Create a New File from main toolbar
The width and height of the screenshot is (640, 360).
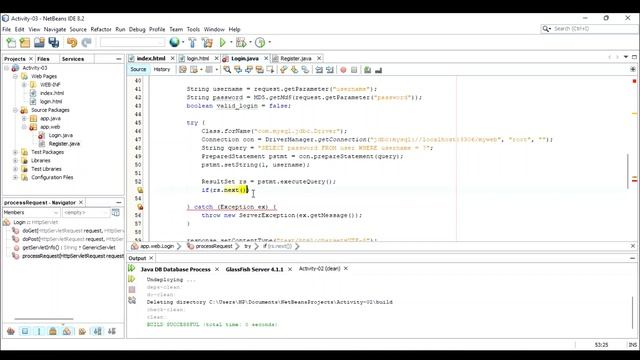coord(11,42)
